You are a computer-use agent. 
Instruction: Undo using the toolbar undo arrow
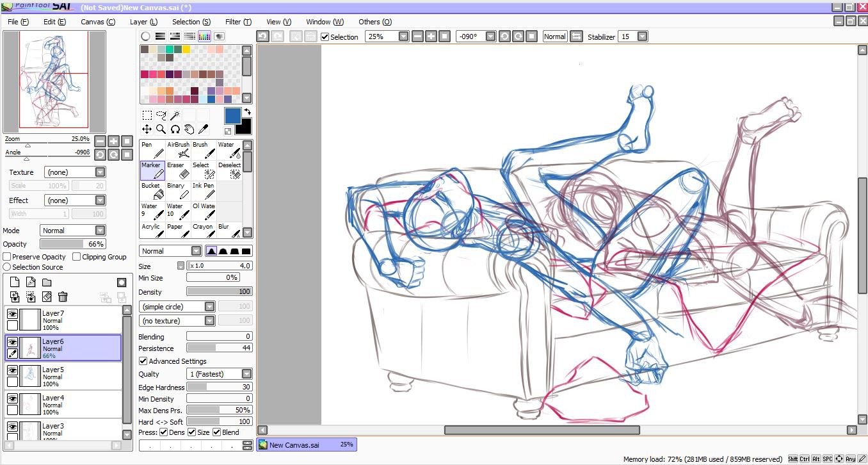click(262, 37)
